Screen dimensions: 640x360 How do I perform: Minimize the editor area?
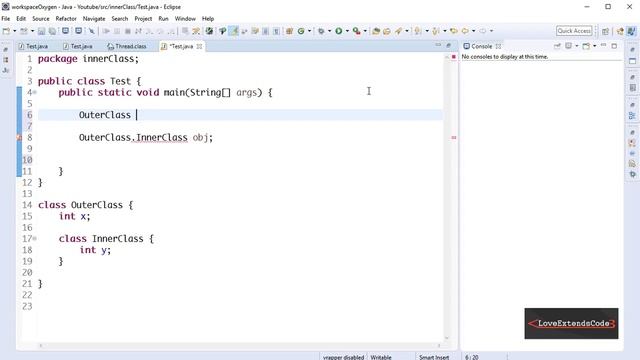coord(438,45)
